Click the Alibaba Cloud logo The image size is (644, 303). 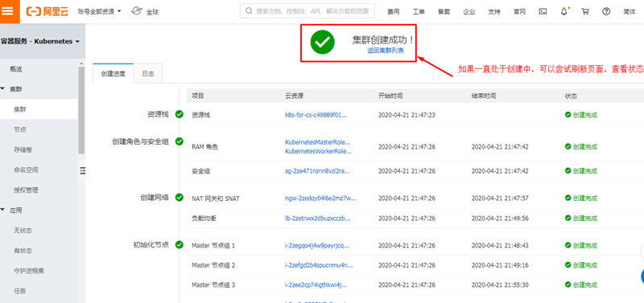click(x=47, y=11)
